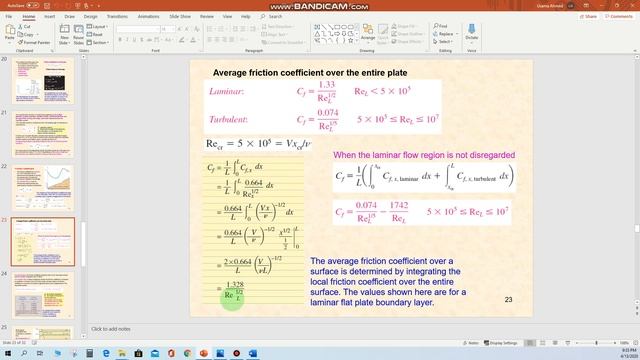Viewport: 640px width, 360px height.
Task: Click the Reset slide button
Action: 95,34
